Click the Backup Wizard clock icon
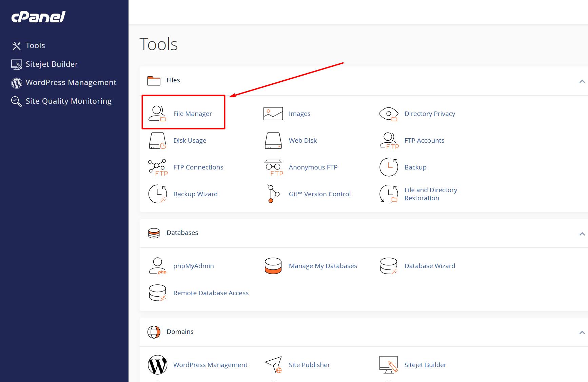This screenshot has width=588, height=382. click(x=157, y=194)
